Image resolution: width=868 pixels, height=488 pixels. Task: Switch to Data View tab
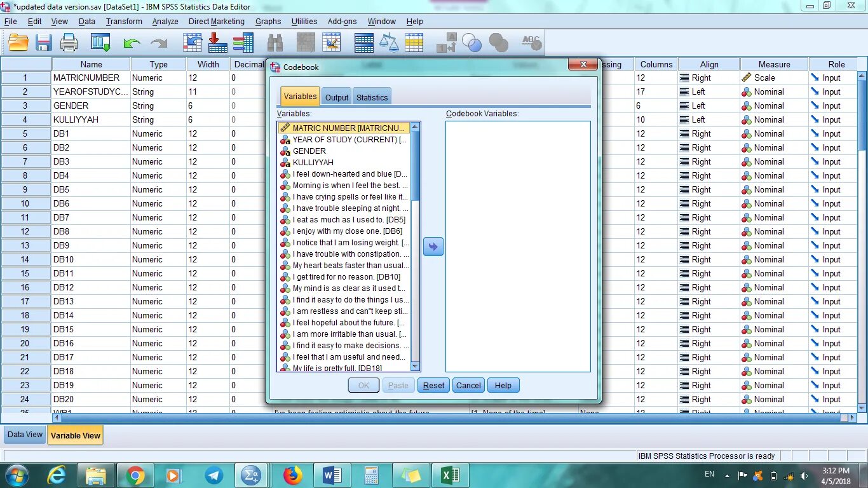(x=25, y=435)
